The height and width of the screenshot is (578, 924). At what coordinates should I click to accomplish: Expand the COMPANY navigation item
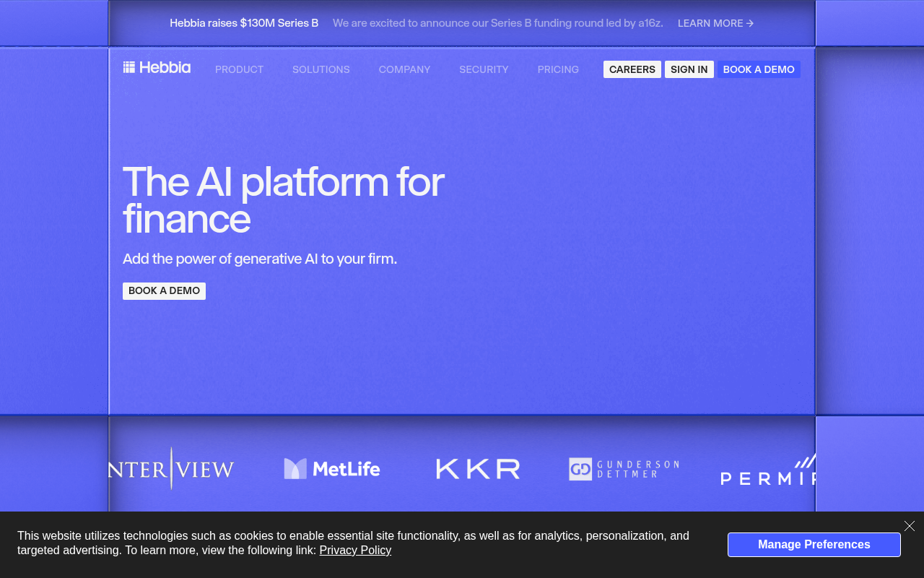(x=404, y=69)
